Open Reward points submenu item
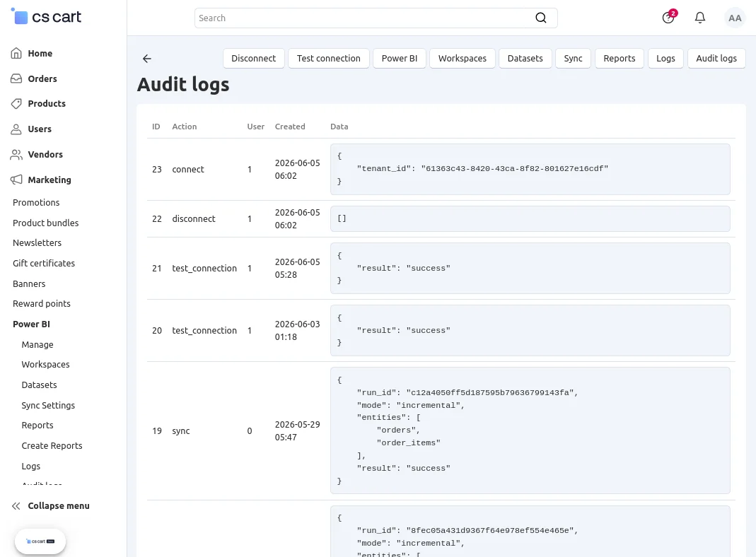The image size is (756, 557). tap(42, 303)
